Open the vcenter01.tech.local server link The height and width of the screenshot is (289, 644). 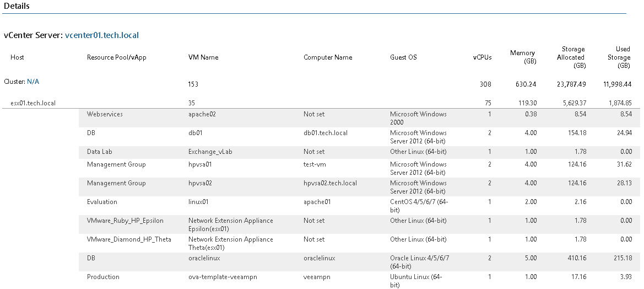102,35
